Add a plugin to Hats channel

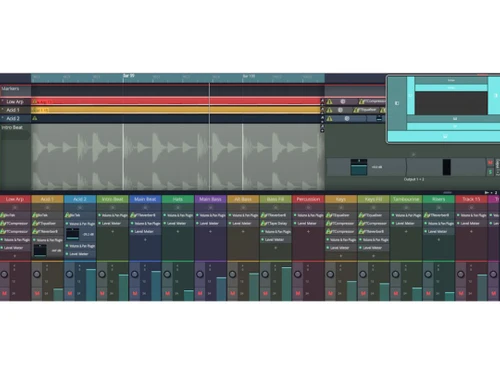click(178, 231)
